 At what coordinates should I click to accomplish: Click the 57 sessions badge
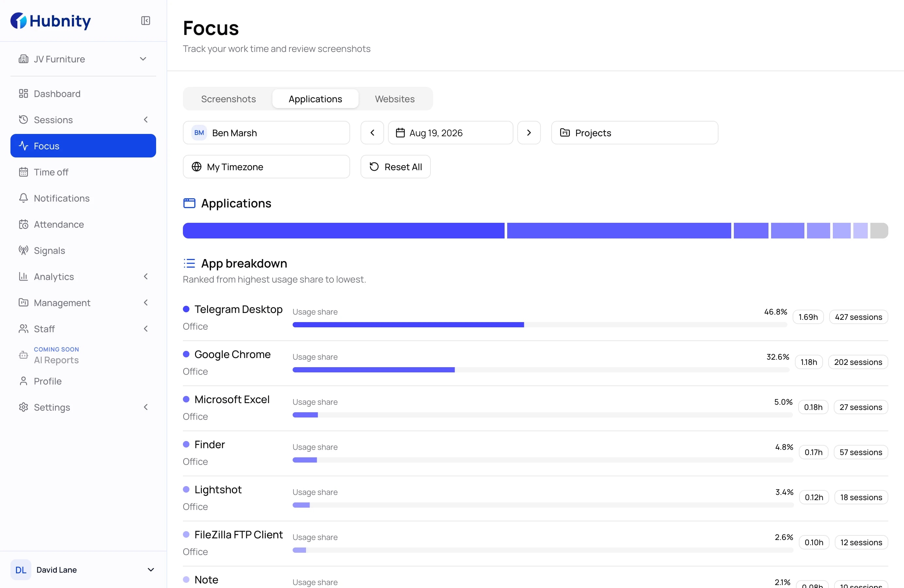tap(861, 452)
